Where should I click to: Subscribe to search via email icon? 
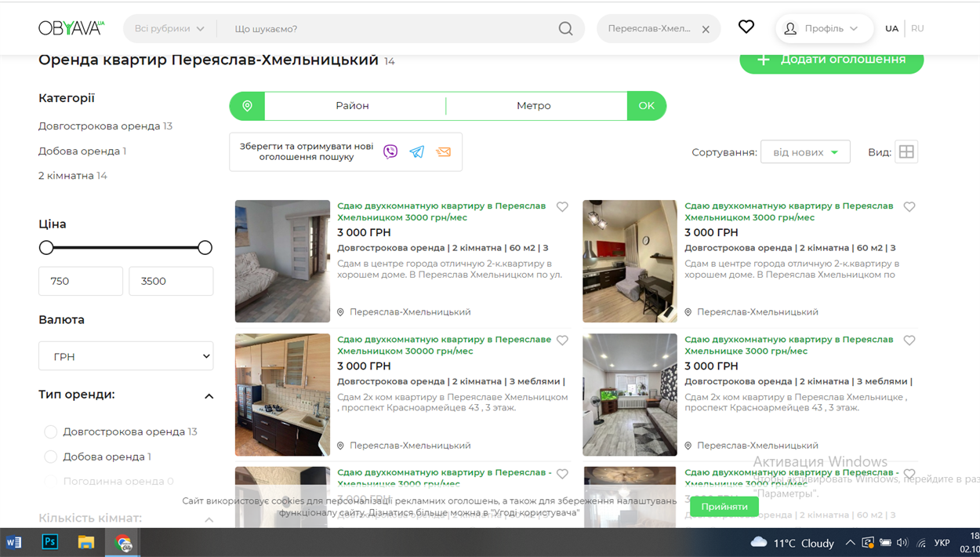(x=444, y=152)
